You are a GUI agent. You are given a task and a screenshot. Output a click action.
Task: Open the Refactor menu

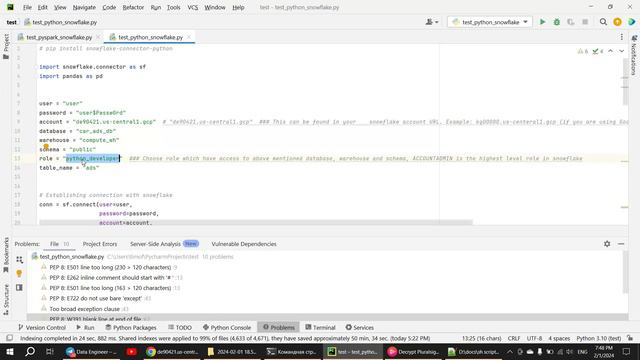[133, 7]
